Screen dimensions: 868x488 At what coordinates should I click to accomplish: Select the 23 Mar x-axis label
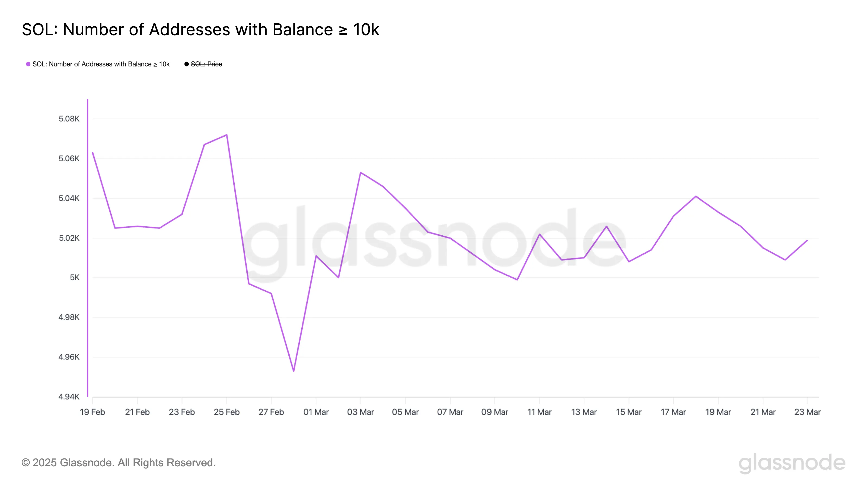(807, 412)
